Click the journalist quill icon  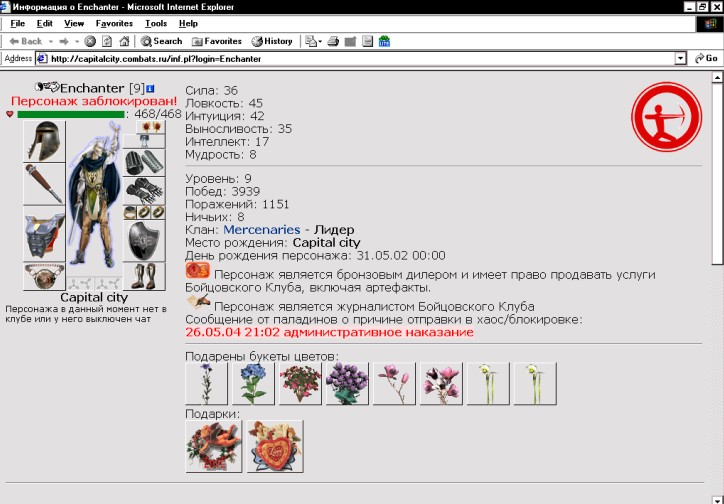198,302
